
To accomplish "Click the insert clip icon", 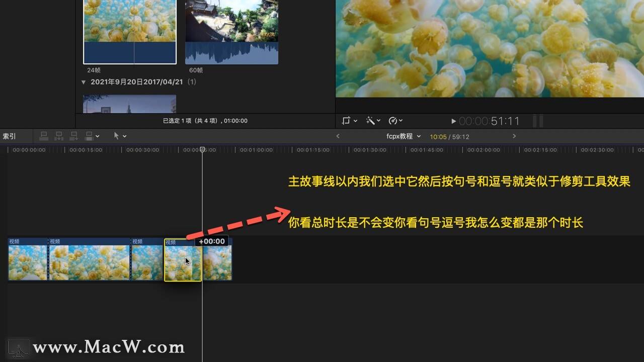I will pyautogui.click(x=59, y=136).
